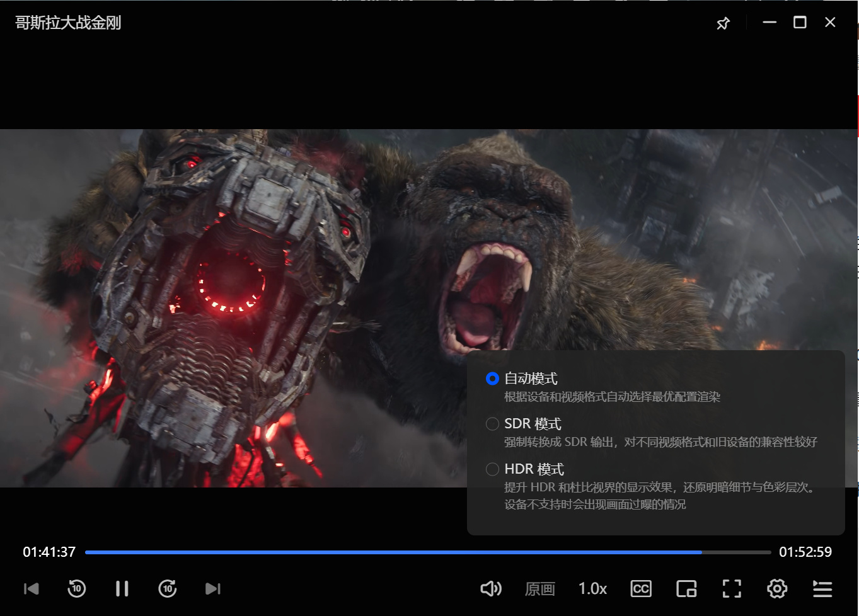Rewind 10 seconds

pos(77,589)
